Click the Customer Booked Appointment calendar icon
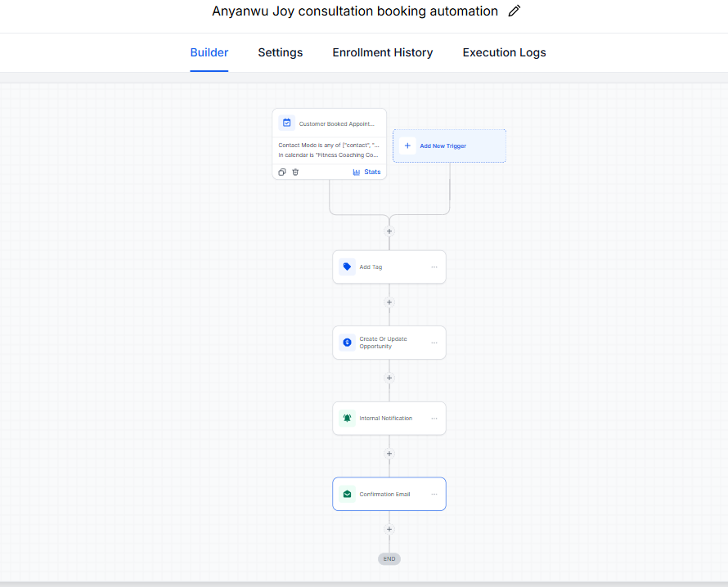The image size is (728, 587). point(287,123)
